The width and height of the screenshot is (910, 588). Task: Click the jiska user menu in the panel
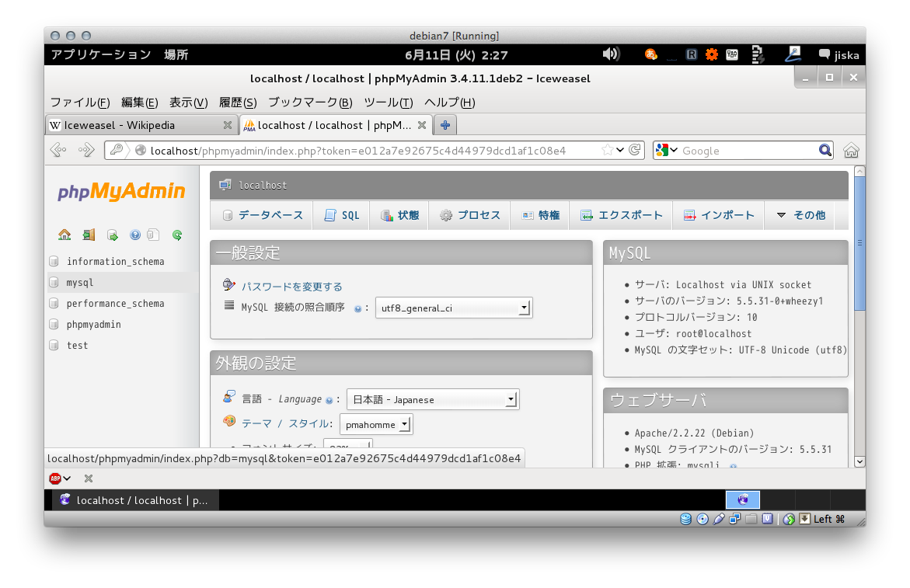click(839, 55)
